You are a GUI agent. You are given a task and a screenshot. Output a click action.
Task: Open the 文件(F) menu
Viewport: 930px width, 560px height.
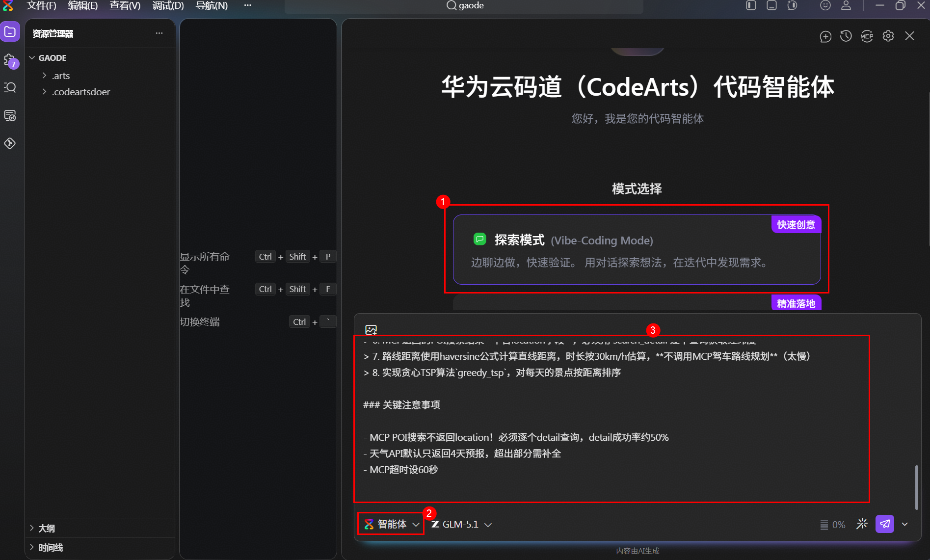tap(41, 5)
